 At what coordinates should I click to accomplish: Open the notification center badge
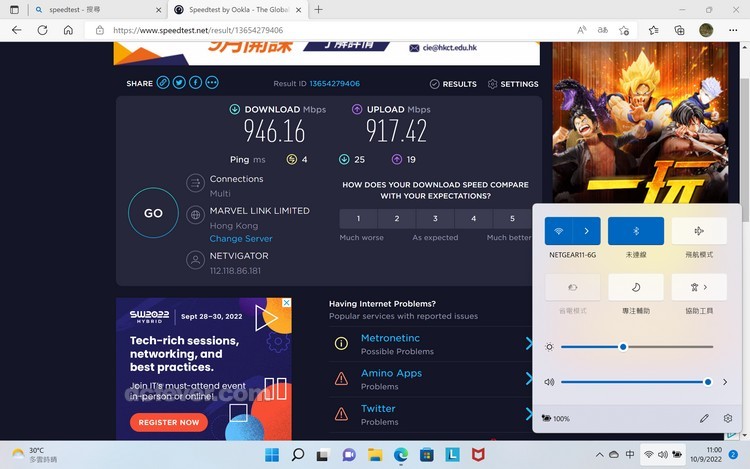(733, 454)
